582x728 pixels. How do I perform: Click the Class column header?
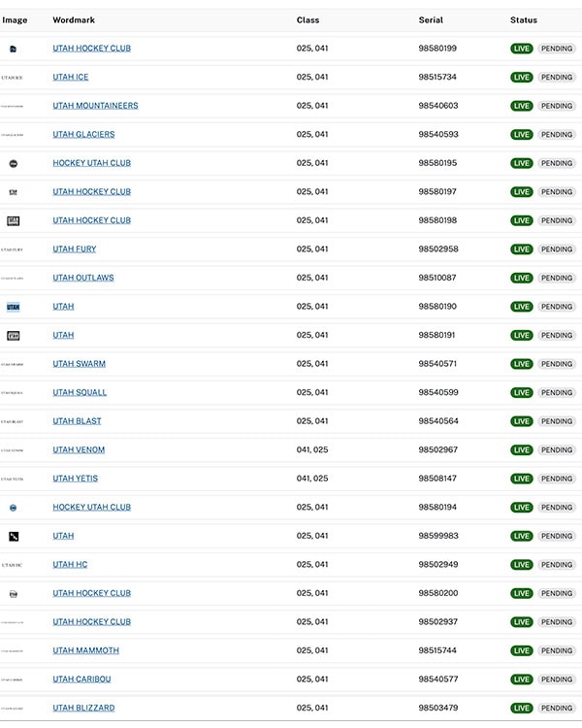click(307, 20)
